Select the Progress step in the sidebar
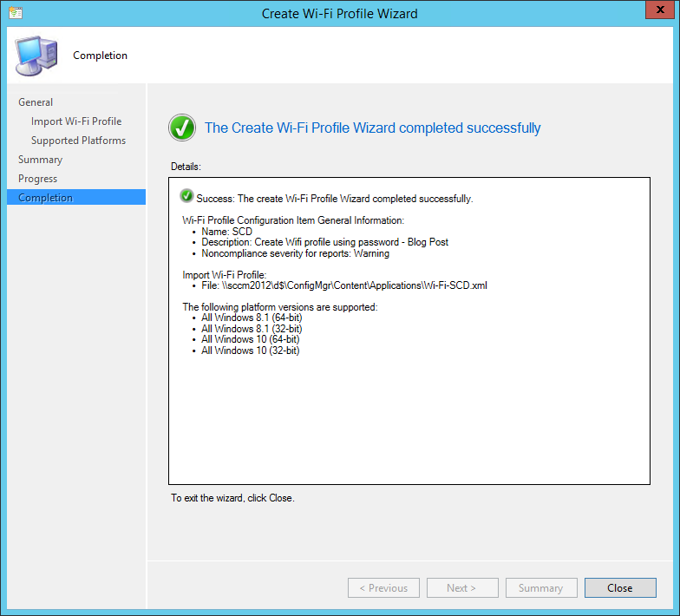 38,179
